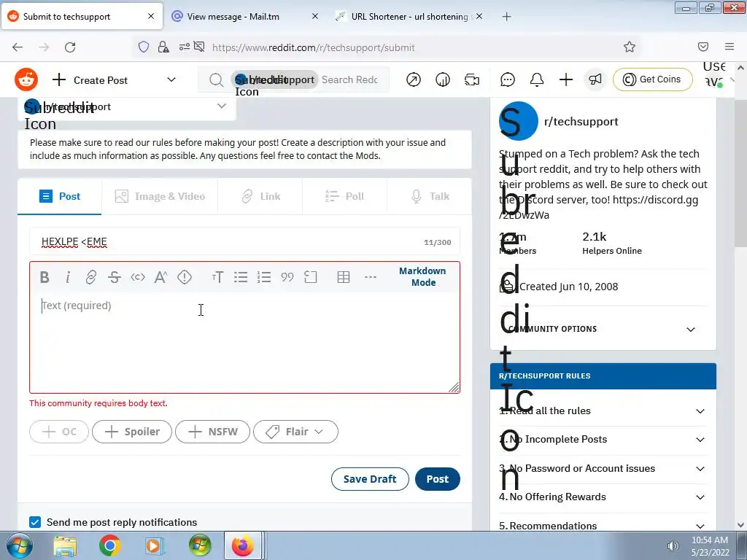Switch to Markdown Mode
The height and width of the screenshot is (560, 747).
tap(422, 276)
